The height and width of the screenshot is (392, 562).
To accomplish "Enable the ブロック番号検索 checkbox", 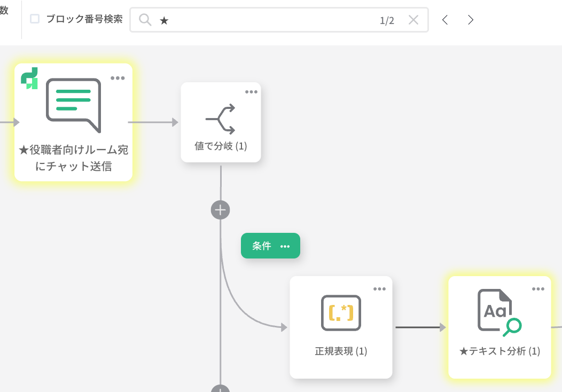I will (35, 19).
